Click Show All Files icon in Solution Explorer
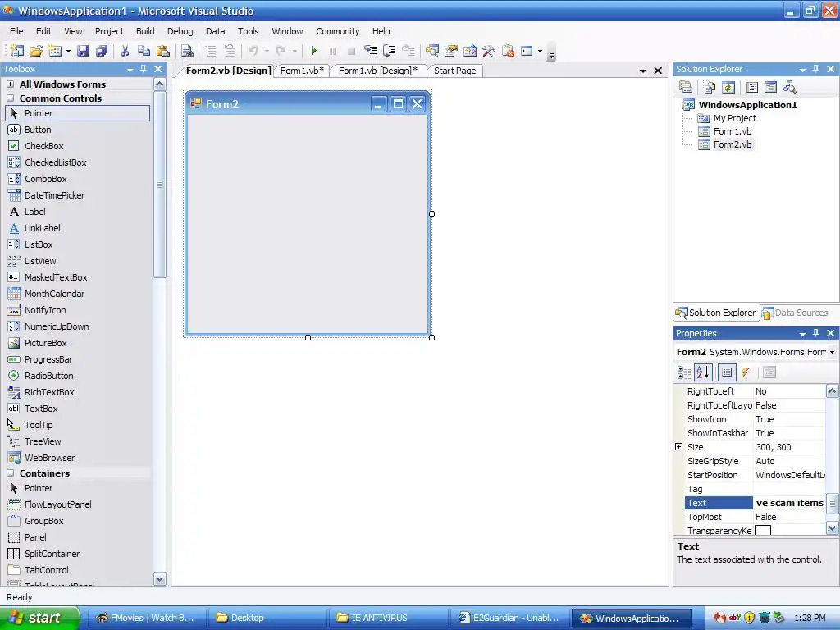 (x=710, y=87)
